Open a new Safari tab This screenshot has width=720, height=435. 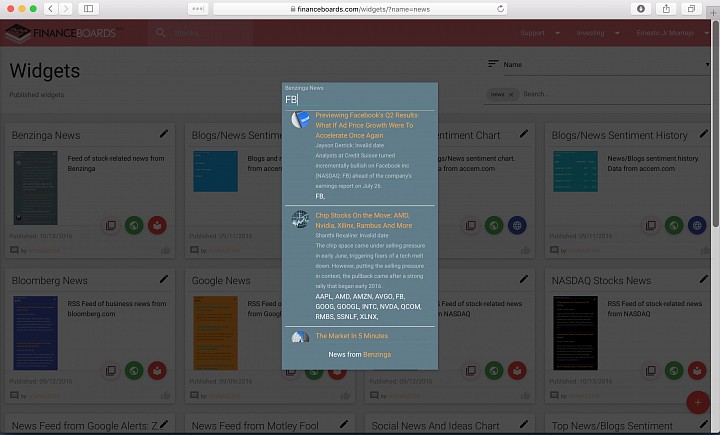tap(713, 13)
